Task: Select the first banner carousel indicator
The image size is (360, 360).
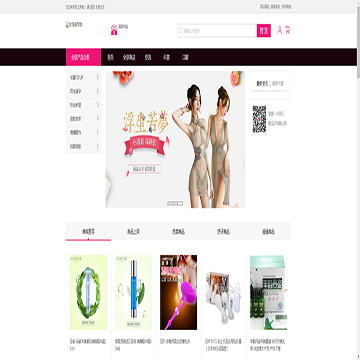Action: point(170,203)
